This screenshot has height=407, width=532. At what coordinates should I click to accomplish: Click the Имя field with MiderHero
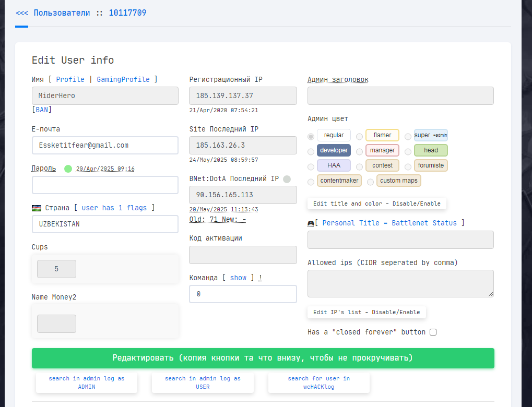pos(105,95)
